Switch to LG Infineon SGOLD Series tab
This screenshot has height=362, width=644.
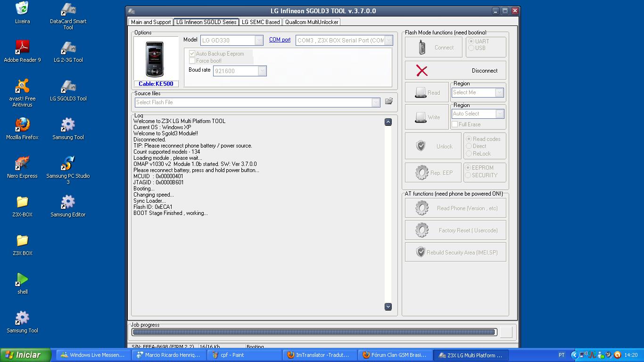tap(206, 22)
